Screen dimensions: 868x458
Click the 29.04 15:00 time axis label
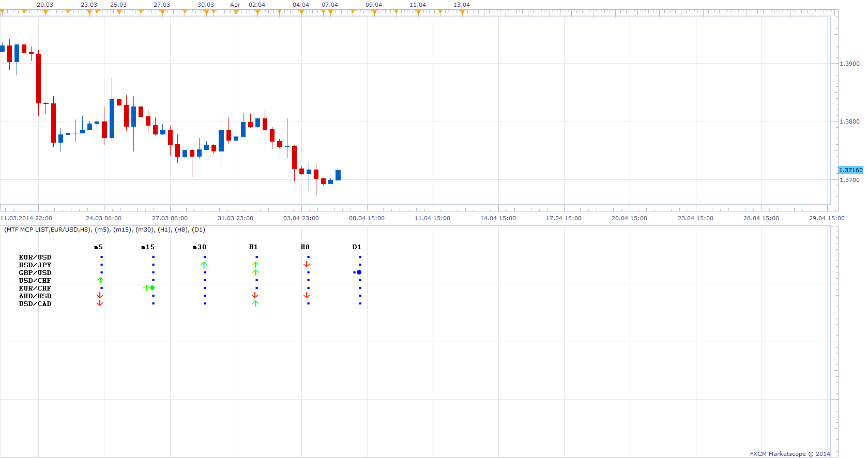click(x=827, y=218)
